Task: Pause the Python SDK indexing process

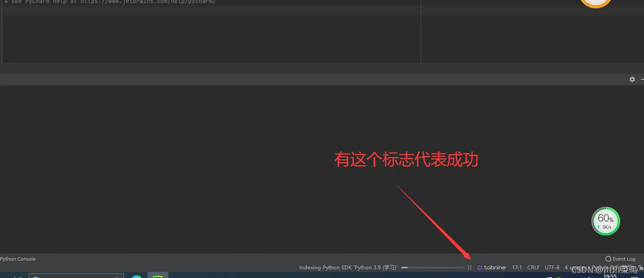Action: (x=469, y=267)
